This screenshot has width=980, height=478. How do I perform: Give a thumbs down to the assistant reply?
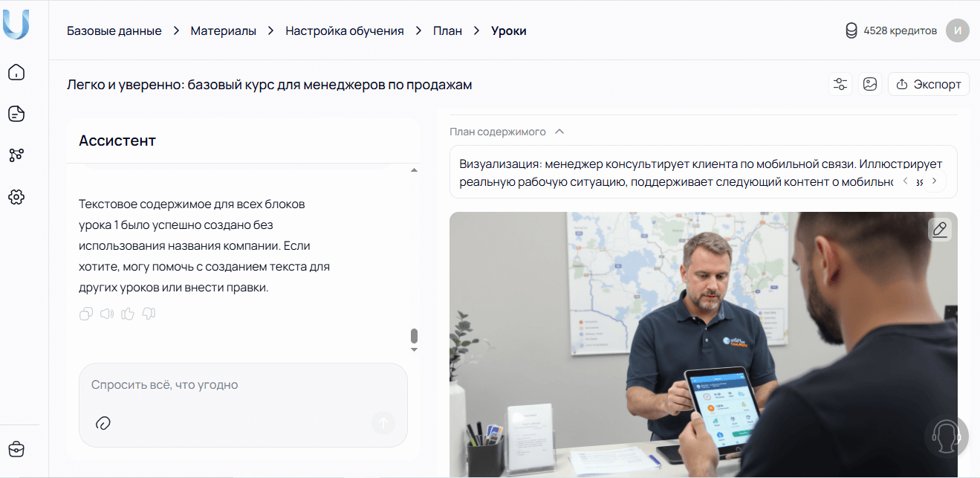tap(148, 314)
